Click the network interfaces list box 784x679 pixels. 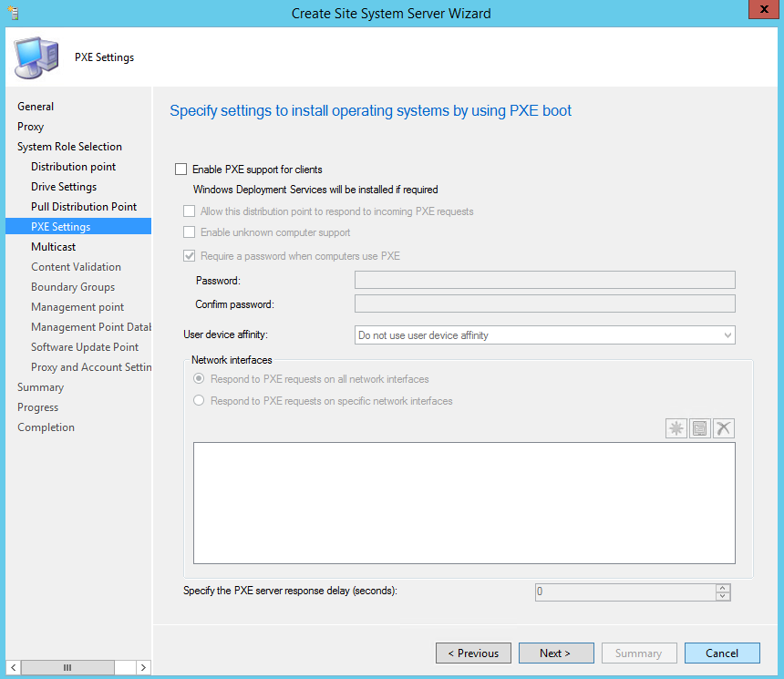point(464,503)
